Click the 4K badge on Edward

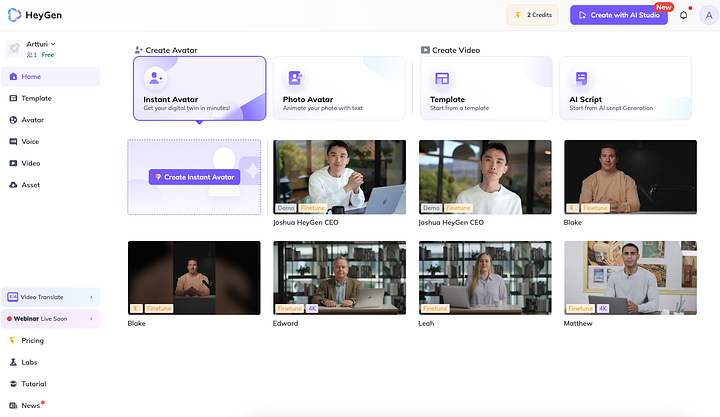click(x=312, y=308)
